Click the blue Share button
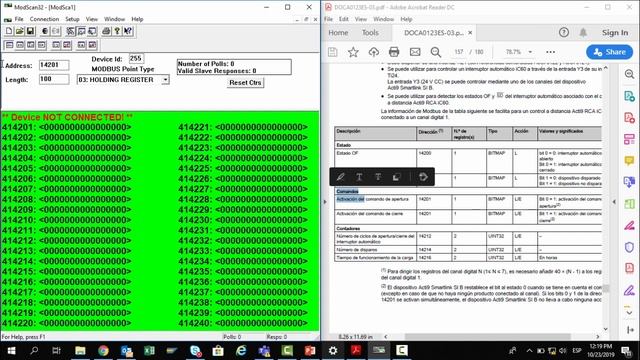 pyautogui.click(x=609, y=52)
